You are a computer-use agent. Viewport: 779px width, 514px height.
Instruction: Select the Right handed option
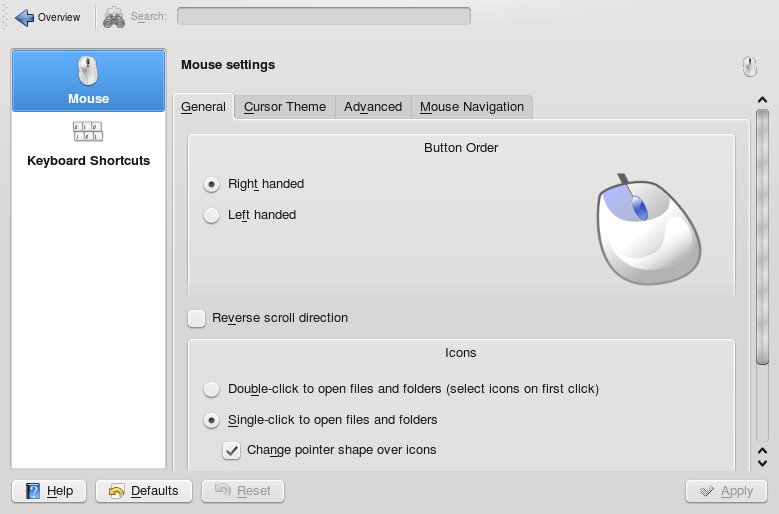coord(211,184)
